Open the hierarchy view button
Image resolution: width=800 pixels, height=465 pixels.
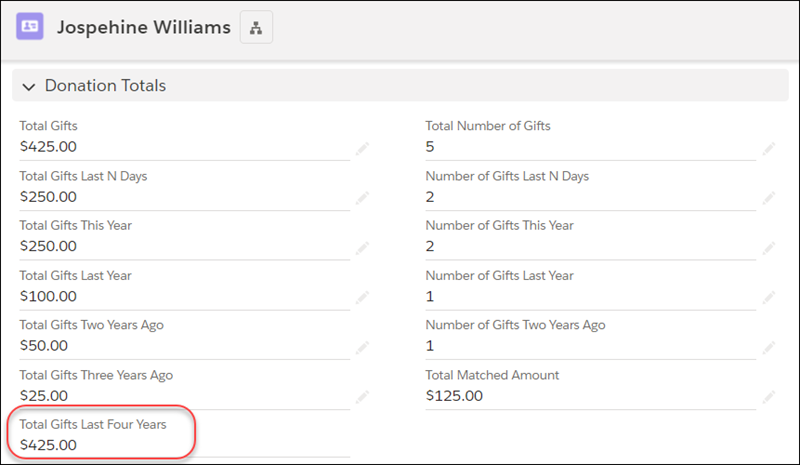pyautogui.click(x=256, y=27)
